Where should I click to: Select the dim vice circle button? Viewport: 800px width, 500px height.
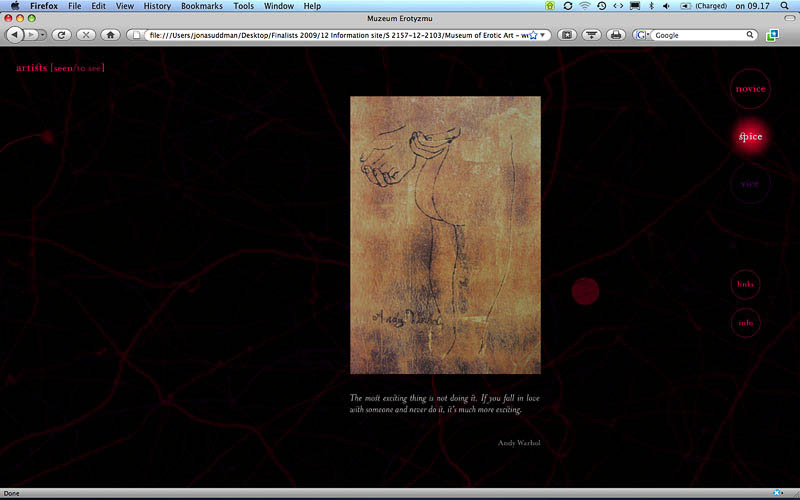click(749, 184)
